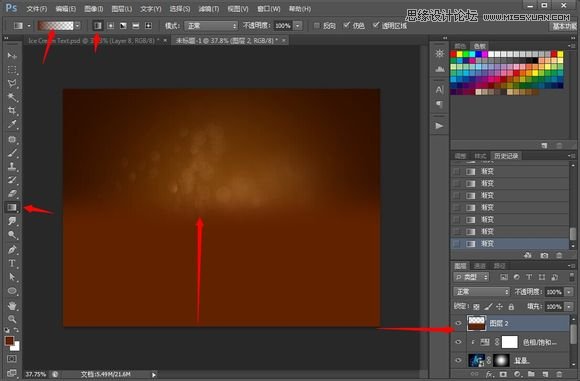Select the Gradient tool in toolbox
Viewport: 580px width, 381px height.
tap(12, 207)
